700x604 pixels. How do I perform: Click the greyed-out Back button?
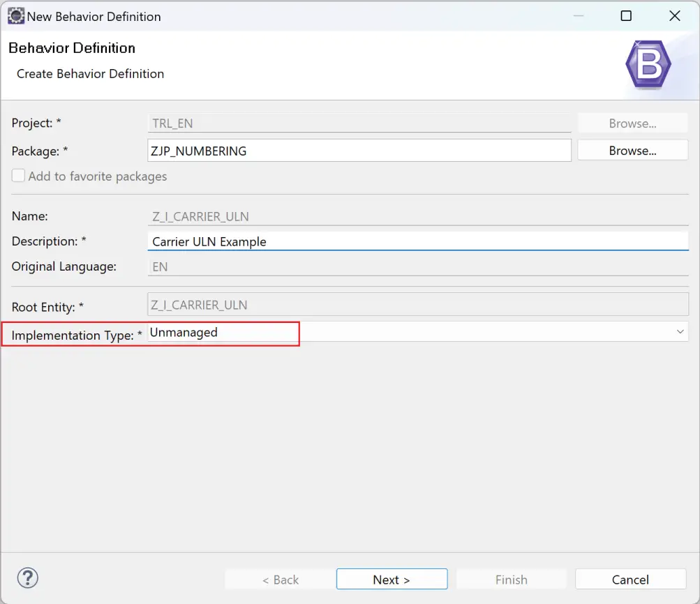click(281, 579)
